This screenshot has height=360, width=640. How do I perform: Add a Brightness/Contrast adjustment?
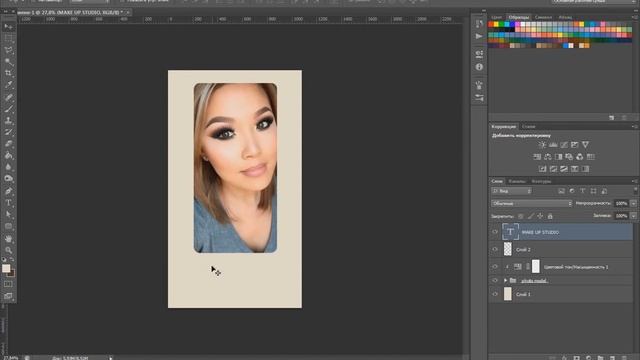coord(542,144)
